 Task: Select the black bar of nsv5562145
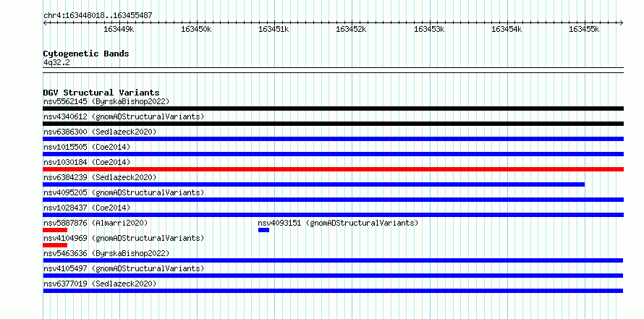click(x=333, y=109)
